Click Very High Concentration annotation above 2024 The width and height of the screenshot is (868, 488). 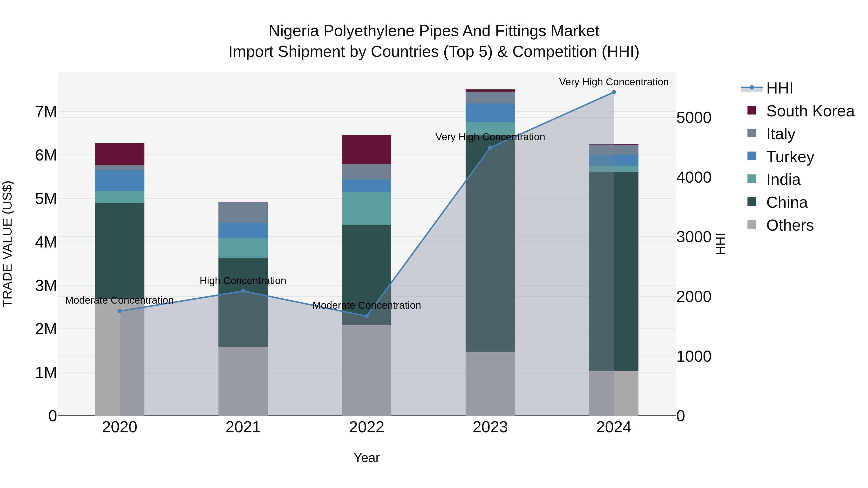pyautogui.click(x=614, y=82)
